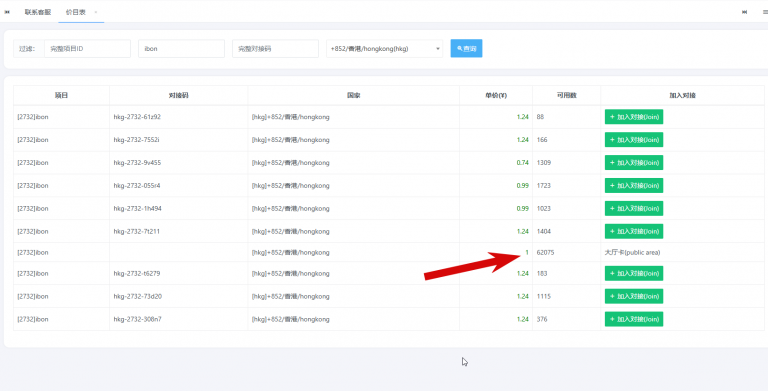Click available count 88
This screenshot has width=768, height=391.
pyautogui.click(x=540, y=117)
